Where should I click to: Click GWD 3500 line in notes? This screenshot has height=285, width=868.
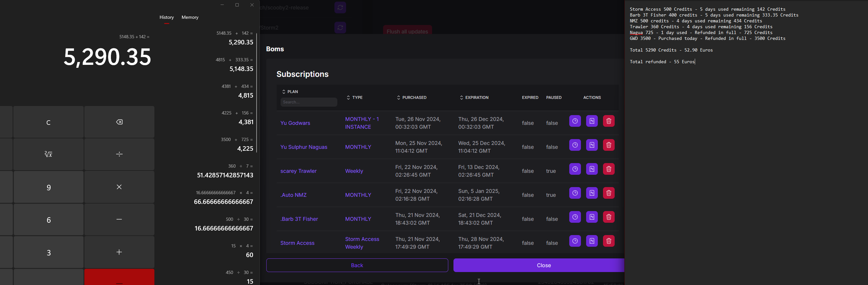(708, 39)
